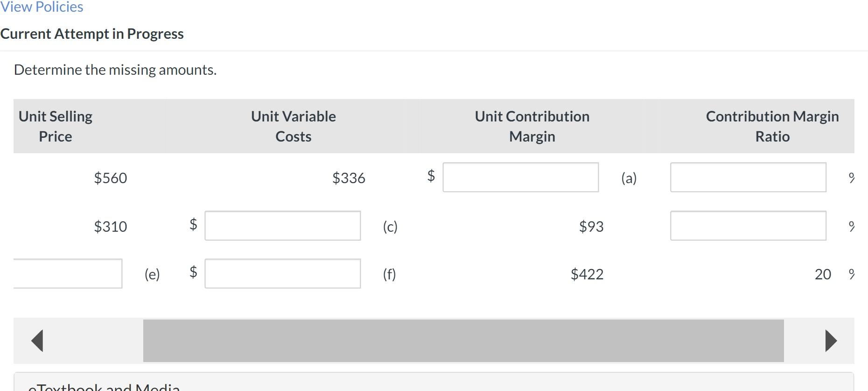Open the View Policies link
The image size is (868, 391).
click(41, 7)
